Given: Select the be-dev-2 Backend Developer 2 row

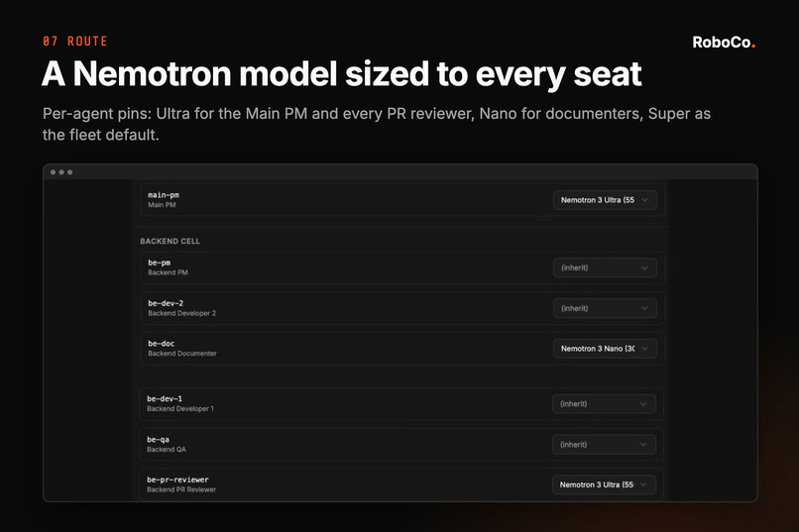Looking at the screenshot, I should [402, 308].
